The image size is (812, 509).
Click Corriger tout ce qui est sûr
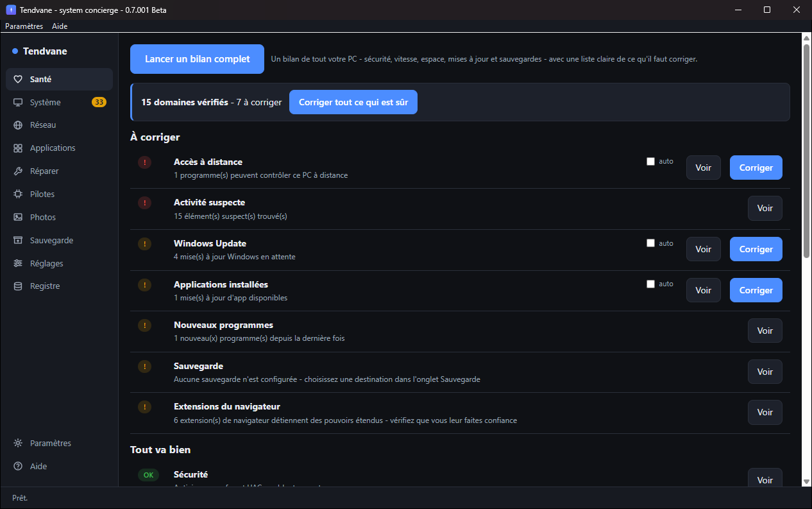point(353,102)
